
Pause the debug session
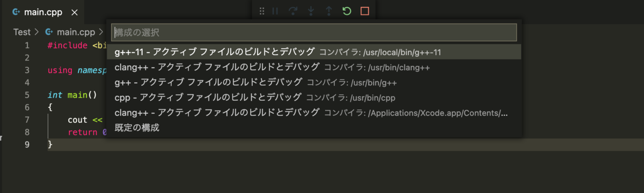(x=275, y=11)
